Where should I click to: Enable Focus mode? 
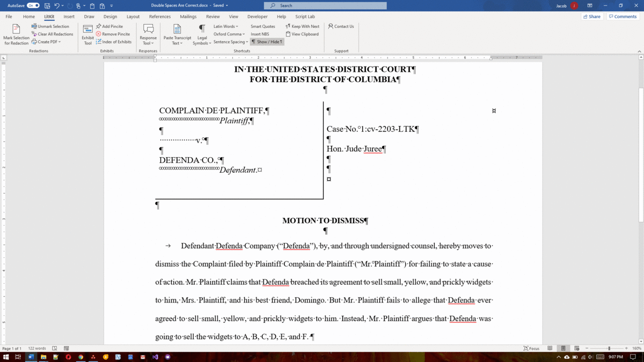pyautogui.click(x=532, y=349)
